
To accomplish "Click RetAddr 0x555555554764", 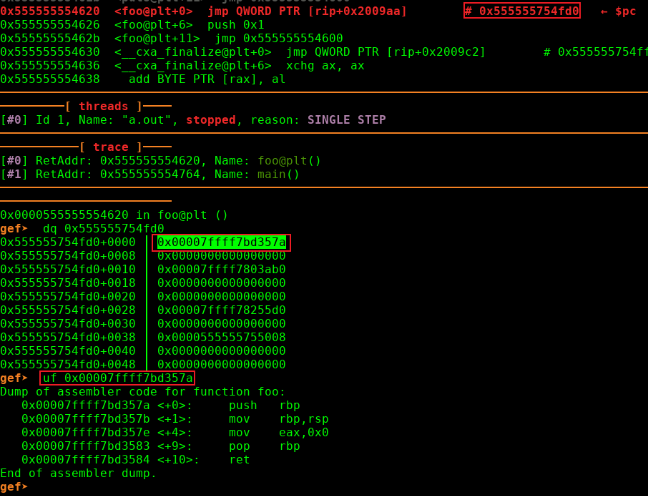I will pos(150,174).
